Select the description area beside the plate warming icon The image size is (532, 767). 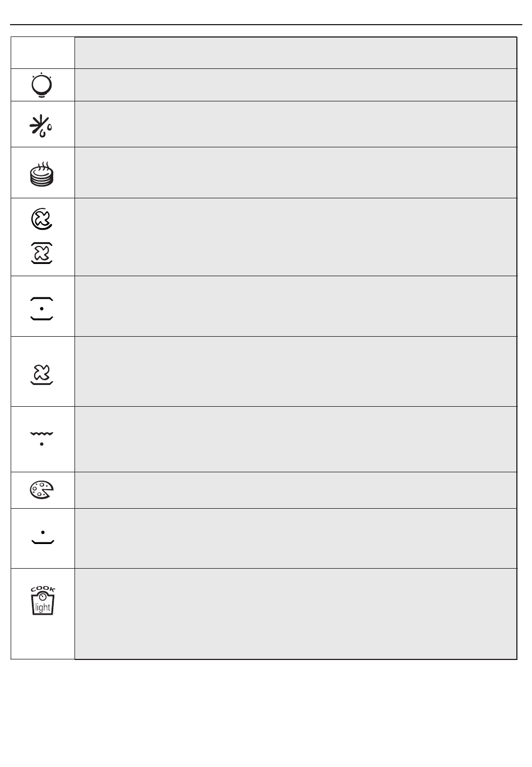coord(295,173)
